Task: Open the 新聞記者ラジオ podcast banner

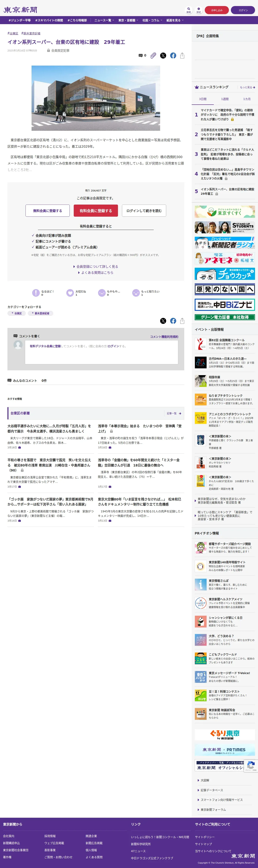Action: point(225,243)
